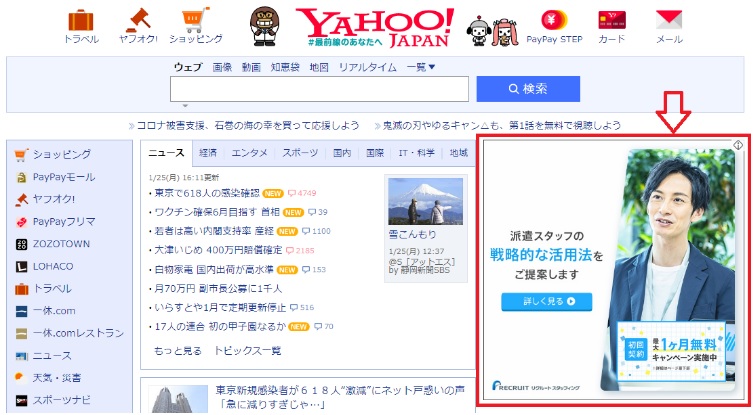Click the 1ヶ月無料 campaign badge in ad
756x415 pixels.
(x=672, y=352)
